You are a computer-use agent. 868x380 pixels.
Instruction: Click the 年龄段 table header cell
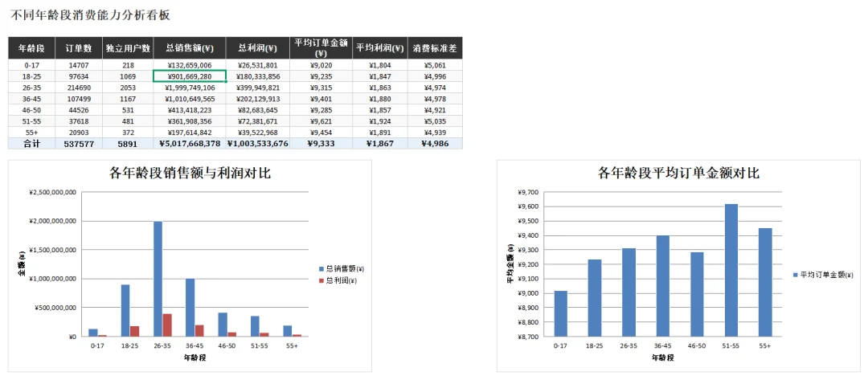31,48
